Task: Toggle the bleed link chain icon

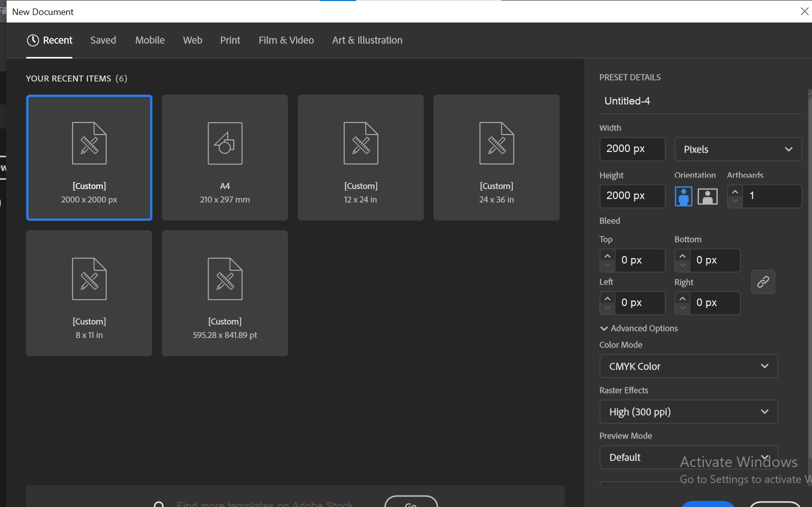Action: click(763, 282)
